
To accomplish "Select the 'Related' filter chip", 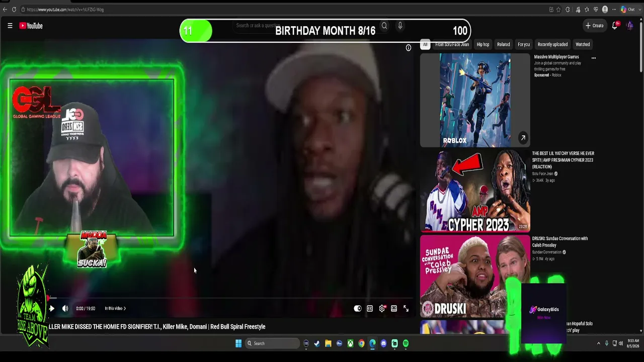I will (504, 44).
